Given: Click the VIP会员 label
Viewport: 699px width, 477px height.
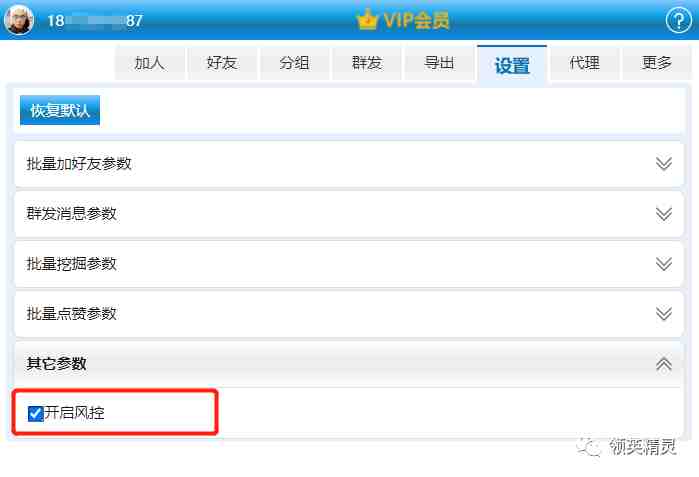Looking at the screenshot, I should [416, 20].
